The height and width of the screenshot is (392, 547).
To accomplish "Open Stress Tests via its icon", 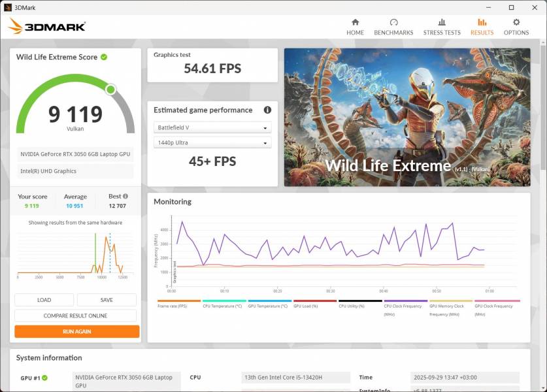I will click(x=442, y=22).
